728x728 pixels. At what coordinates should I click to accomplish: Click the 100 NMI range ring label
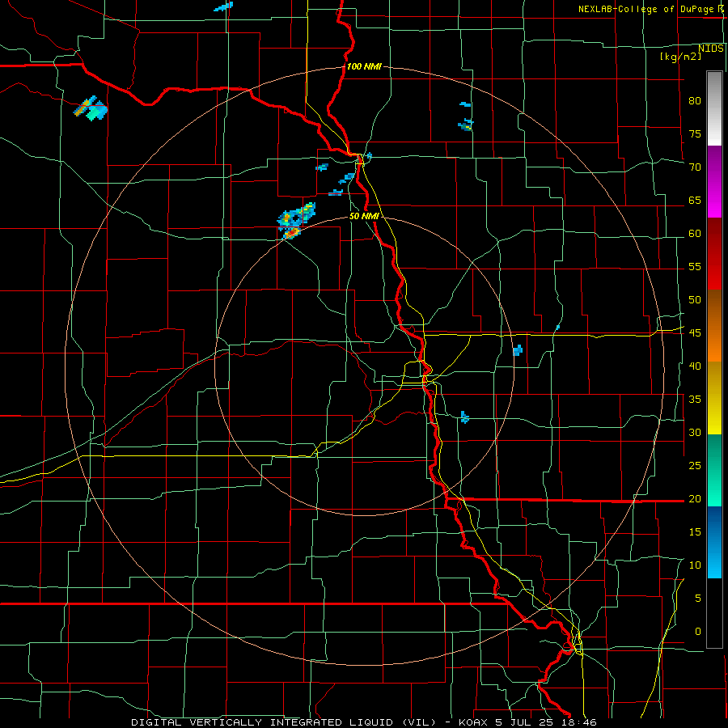click(364, 66)
